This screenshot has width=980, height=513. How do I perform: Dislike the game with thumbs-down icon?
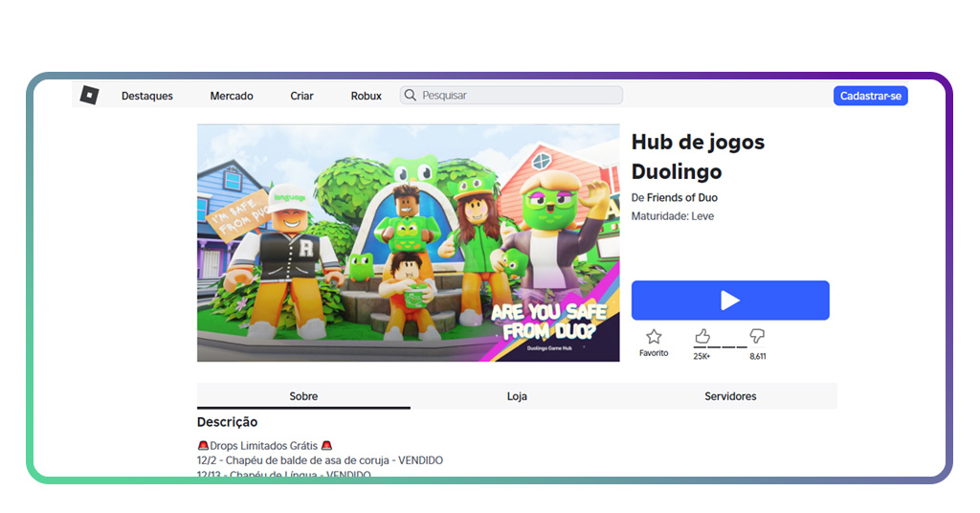click(757, 336)
